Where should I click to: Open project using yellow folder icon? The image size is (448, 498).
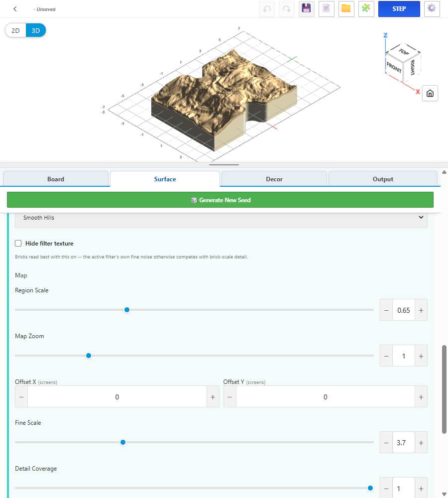[x=346, y=9]
